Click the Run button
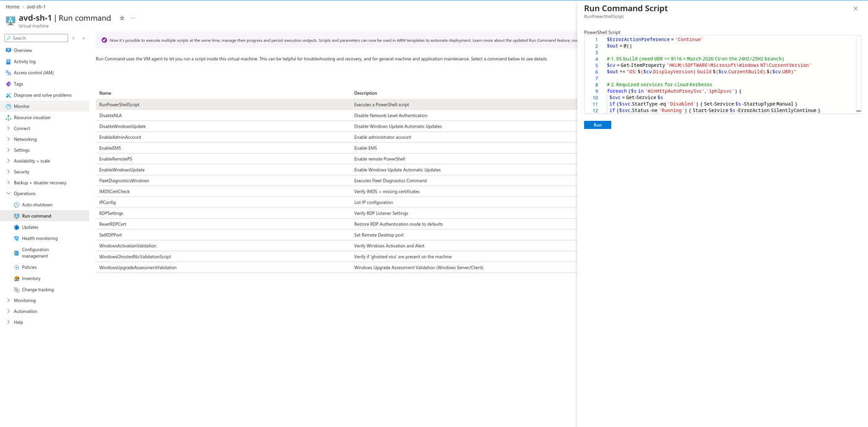This screenshot has height=427, width=868. point(598,125)
